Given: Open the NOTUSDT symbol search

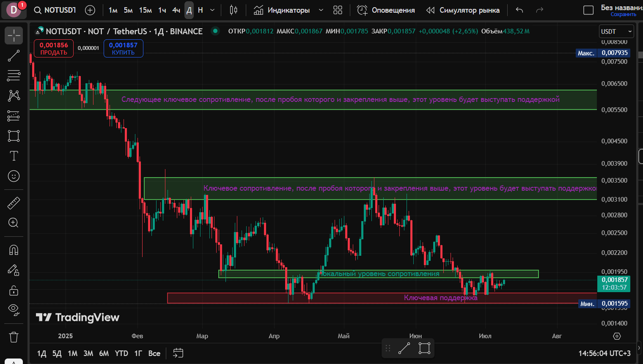Looking at the screenshot, I should (x=55, y=10).
